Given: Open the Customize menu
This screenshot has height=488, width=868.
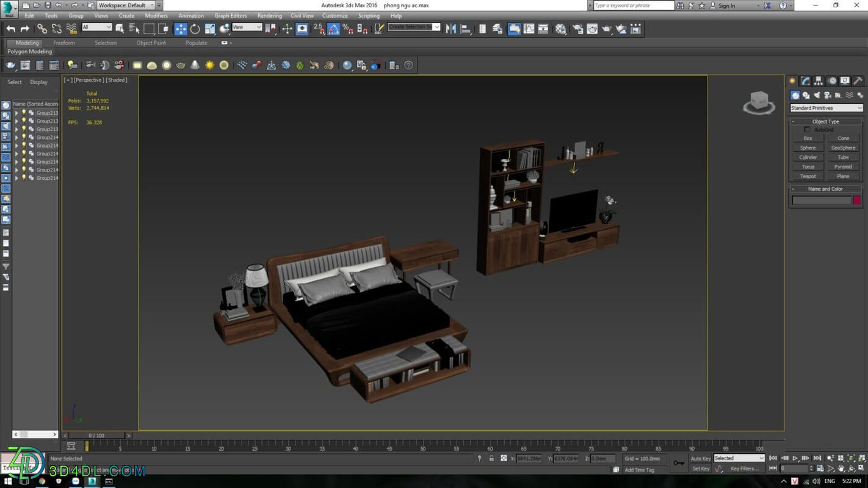Looking at the screenshot, I should pyautogui.click(x=335, y=16).
